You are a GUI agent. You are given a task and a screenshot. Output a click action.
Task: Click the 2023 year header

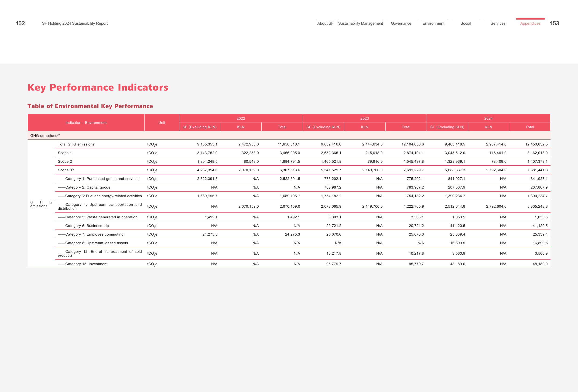365,118
